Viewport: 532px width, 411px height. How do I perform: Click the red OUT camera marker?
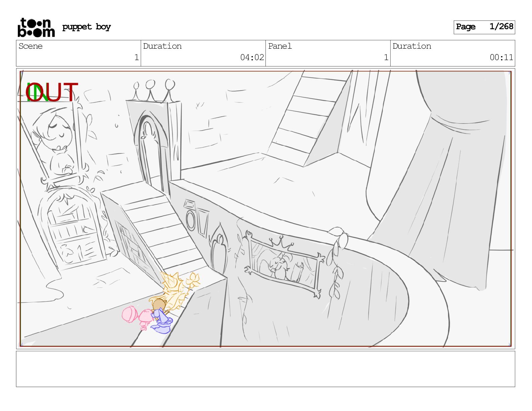51,92
